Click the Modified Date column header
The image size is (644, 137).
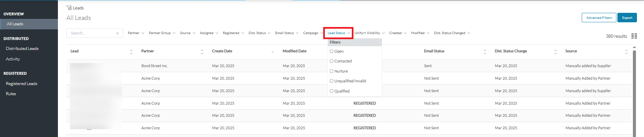(295, 51)
